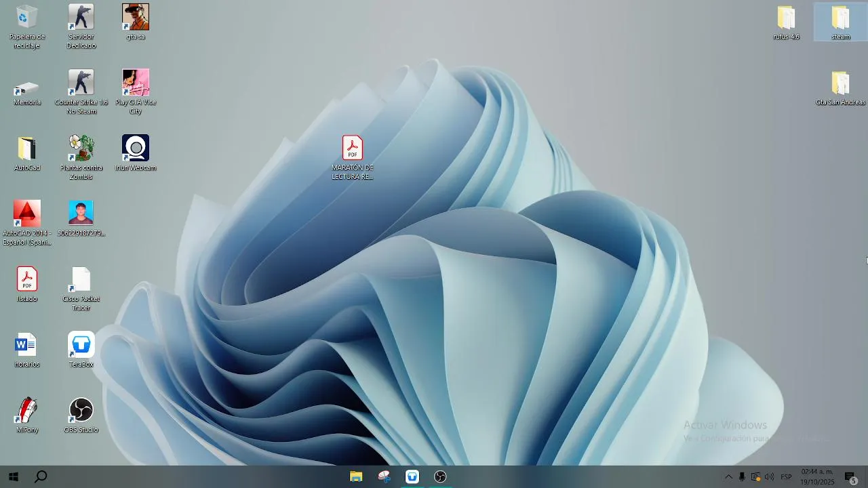Open the clock showing 02:44 a. m.
This screenshot has width=868, height=488.
tap(817, 476)
